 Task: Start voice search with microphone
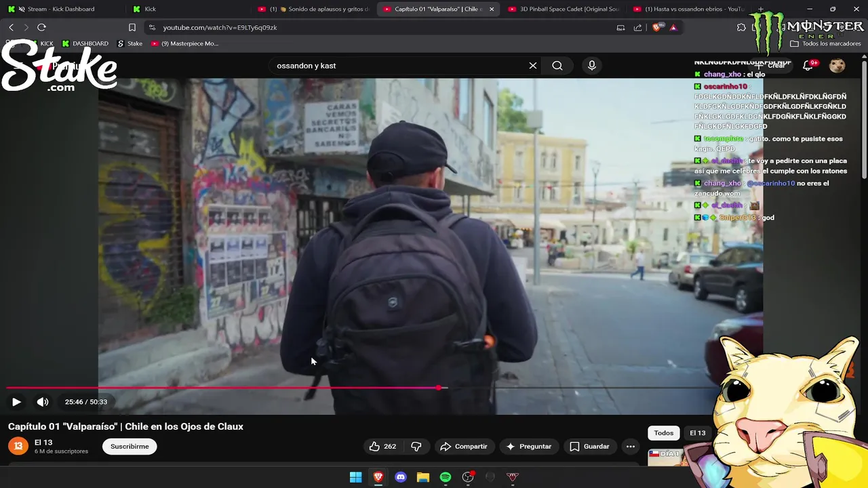[x=592, y=66]
